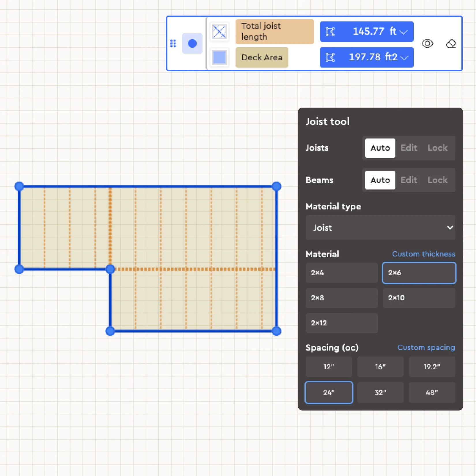Set spacing to 32" on center
Image resolution: width=476 pixels, height=476 pixels.
[x=380, y=392]
